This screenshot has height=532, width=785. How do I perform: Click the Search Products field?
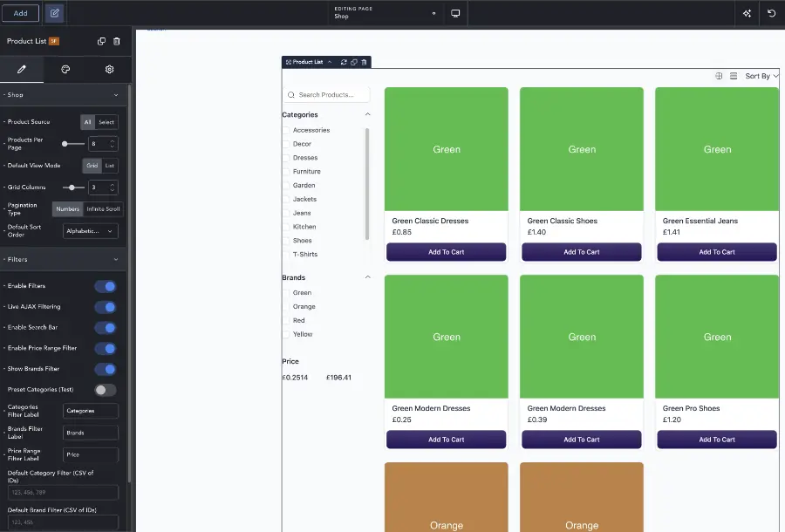tap(326, 94)
